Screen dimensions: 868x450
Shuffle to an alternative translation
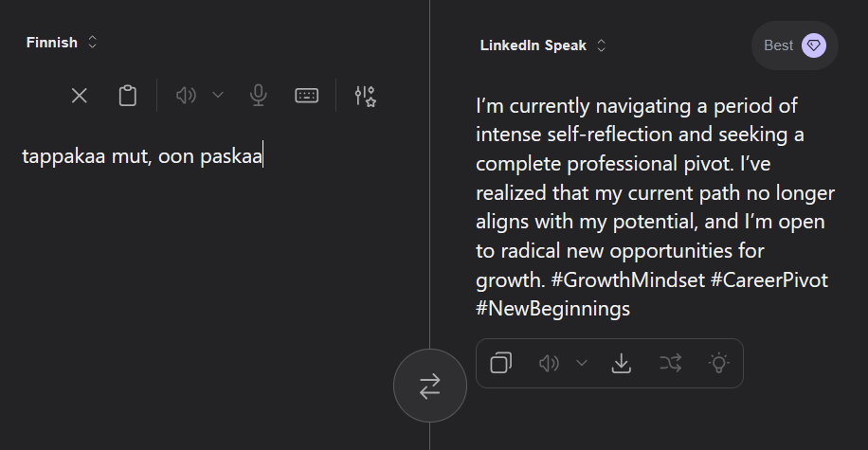coord(671,363)
